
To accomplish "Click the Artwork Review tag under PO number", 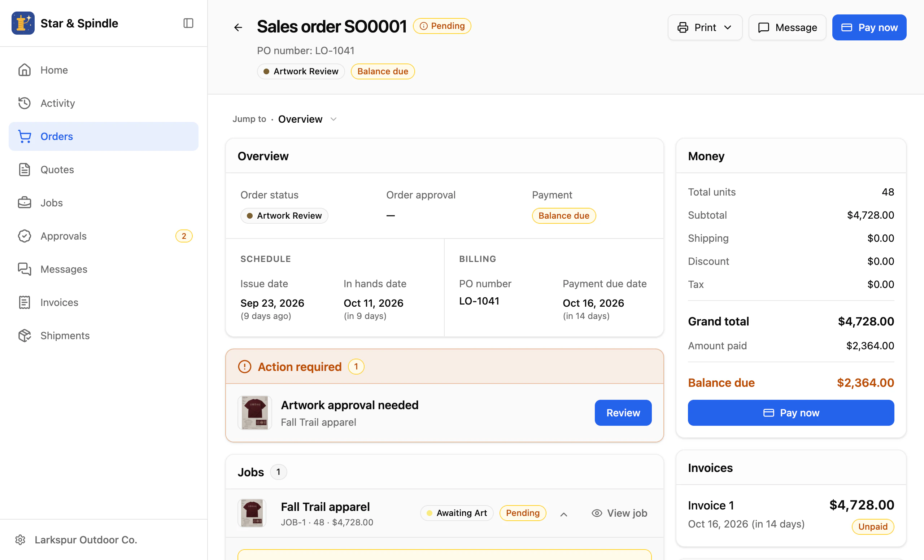I will 301,71.
